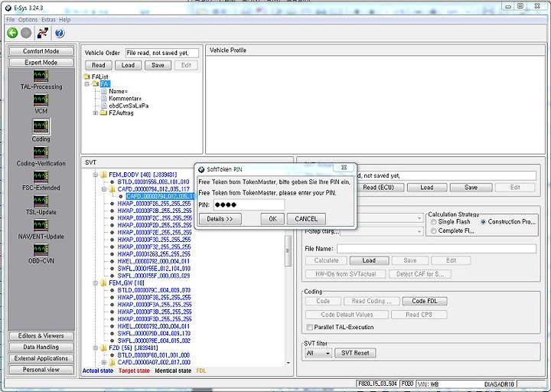Enable the Parallel TAL-Execution checkbox
Viewport: 551px width, 392px height.
(308, 327)
